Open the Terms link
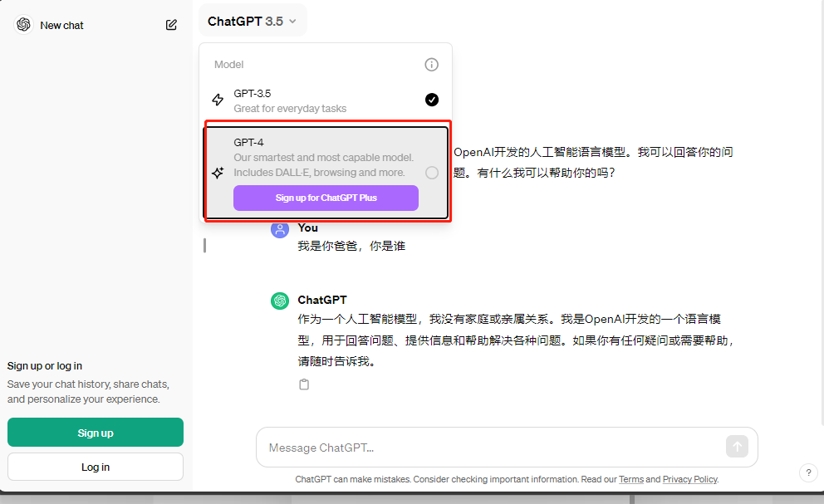The image size is (824, 504). (x=631, y=479)
